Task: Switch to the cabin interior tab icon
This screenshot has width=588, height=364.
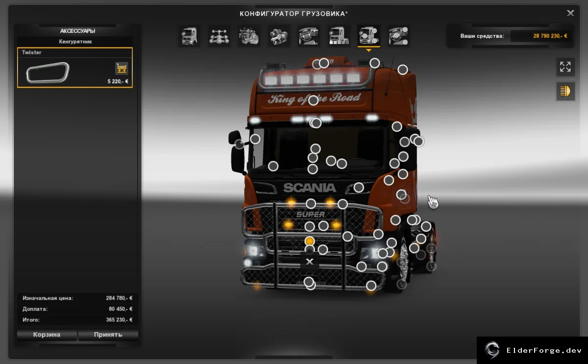Action: tap(309, 36)
